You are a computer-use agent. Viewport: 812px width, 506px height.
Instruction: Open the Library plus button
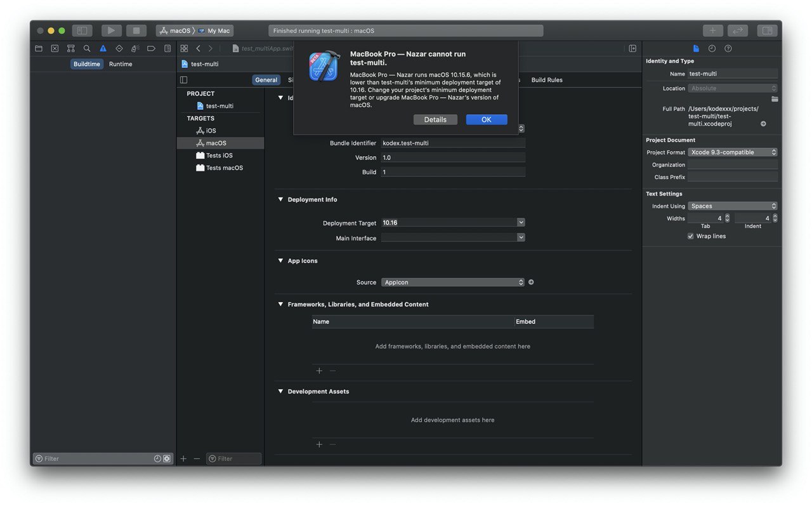[x=712, y=30]
